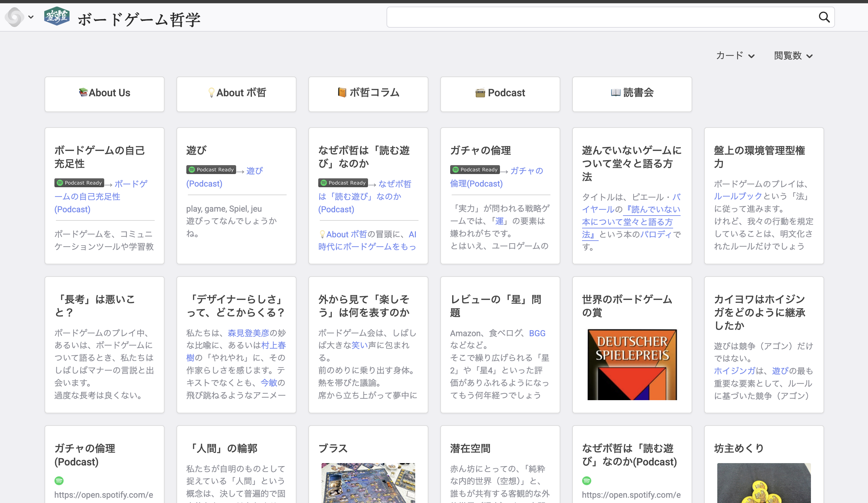Click the ボードゲーム哲学 project logo icon
The height and width of the screenshot is (503, 868).
click(x=57, y=16)
